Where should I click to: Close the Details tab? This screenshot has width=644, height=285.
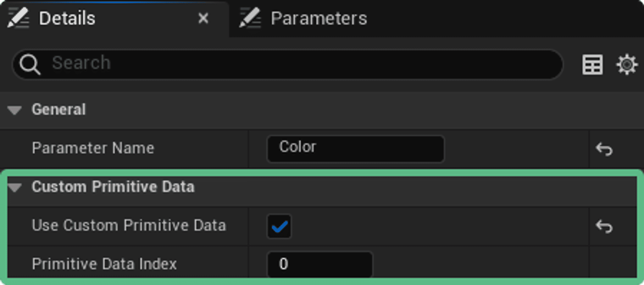coord(203,18)
